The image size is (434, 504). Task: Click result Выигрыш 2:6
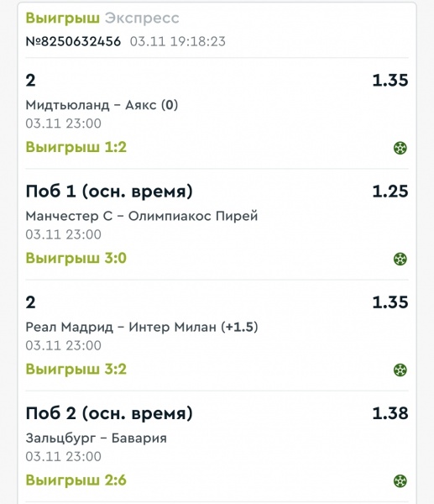click(x=76, y=480)
